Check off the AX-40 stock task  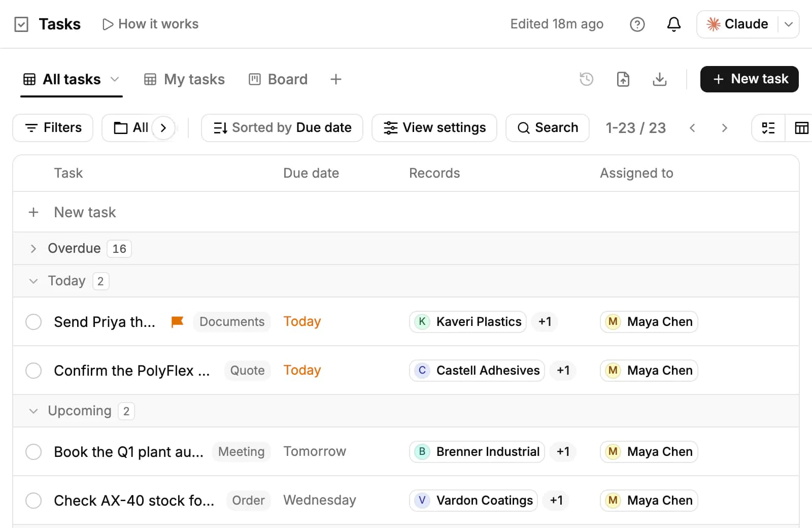tap(33, 501)
